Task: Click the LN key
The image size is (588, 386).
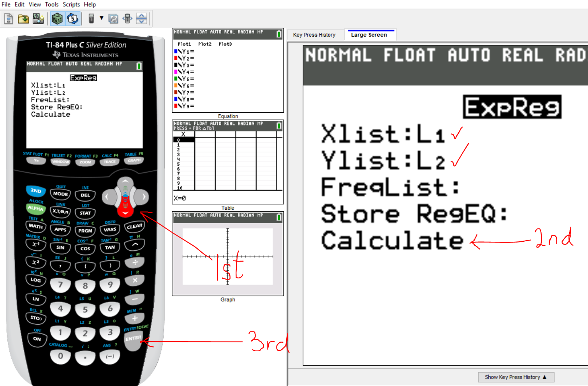Action: 36,299
